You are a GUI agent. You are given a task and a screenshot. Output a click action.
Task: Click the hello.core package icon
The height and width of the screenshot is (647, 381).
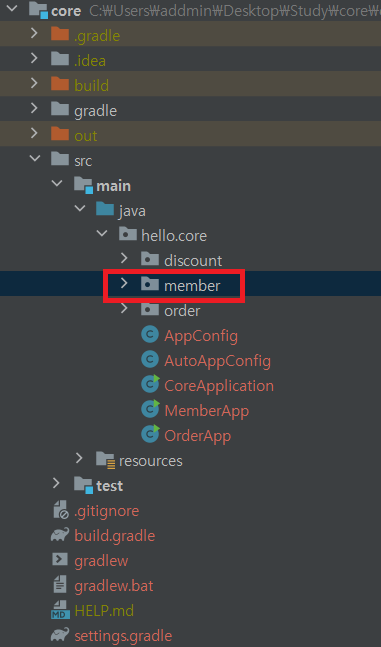pyautogui.click(x=128, y=234)
